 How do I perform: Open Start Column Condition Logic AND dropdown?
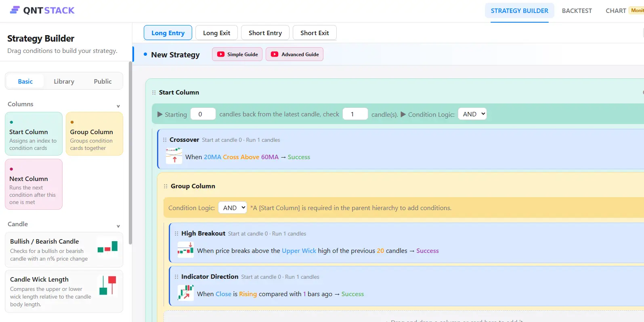point(472,114)
